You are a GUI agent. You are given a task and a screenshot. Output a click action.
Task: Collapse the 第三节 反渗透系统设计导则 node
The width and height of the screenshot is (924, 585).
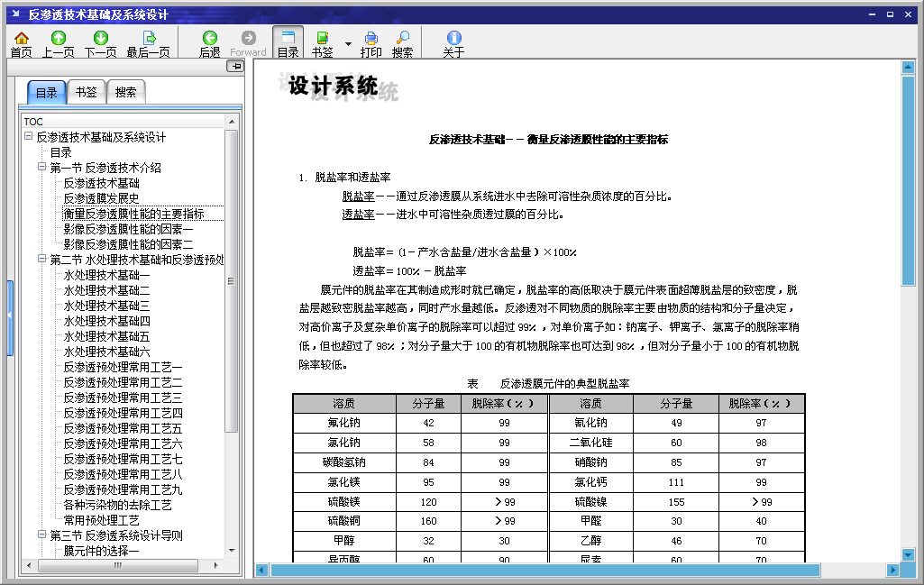tap(41, 535)
